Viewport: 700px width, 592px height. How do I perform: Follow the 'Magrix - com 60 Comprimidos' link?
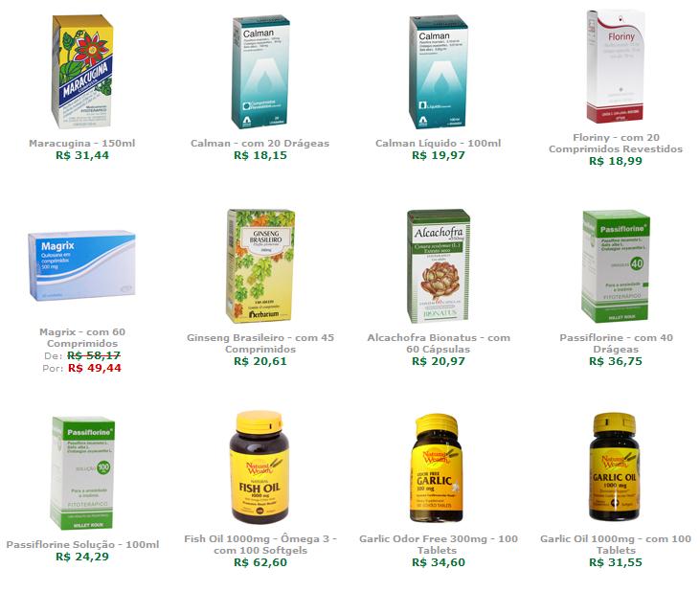(x=82, y=337)
